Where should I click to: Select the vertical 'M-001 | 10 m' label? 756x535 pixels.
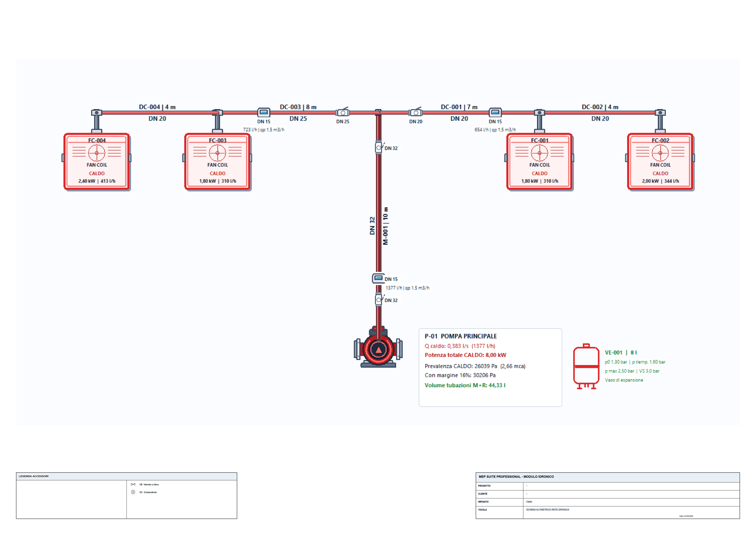(386, 226)
